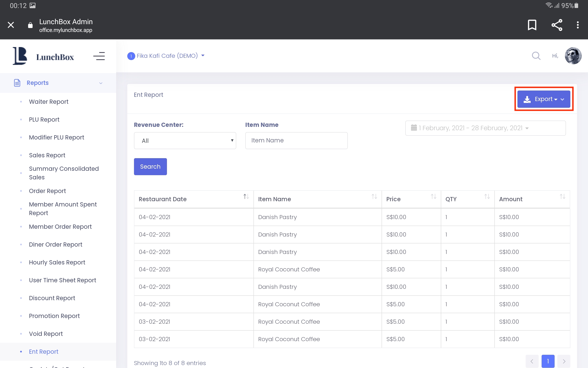Open the user profile avatar

(x=573, y=56)
